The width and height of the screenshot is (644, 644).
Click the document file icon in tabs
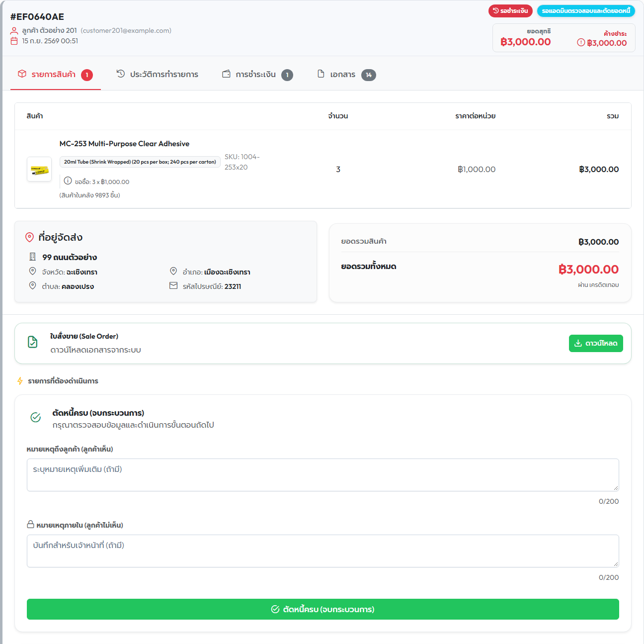321,74
